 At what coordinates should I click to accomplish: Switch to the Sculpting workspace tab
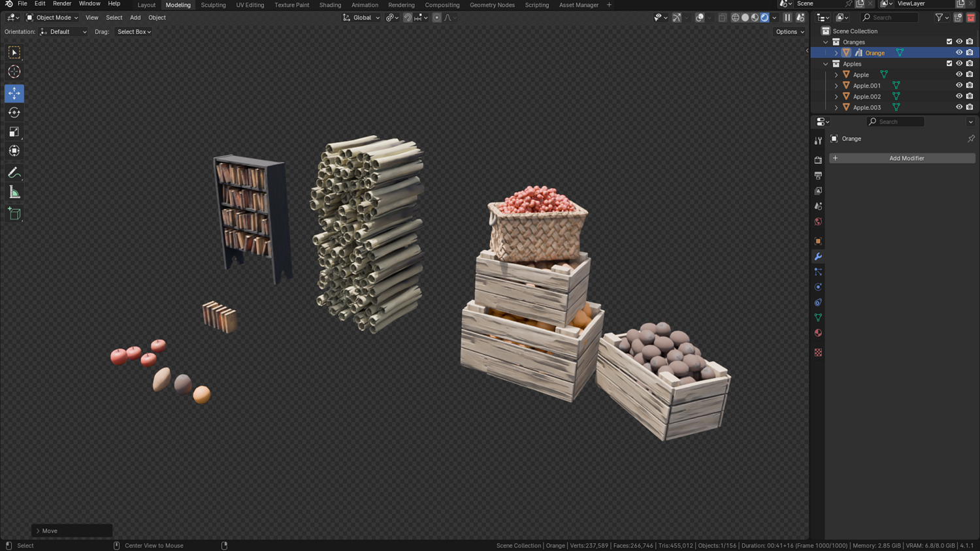point(213,5)
